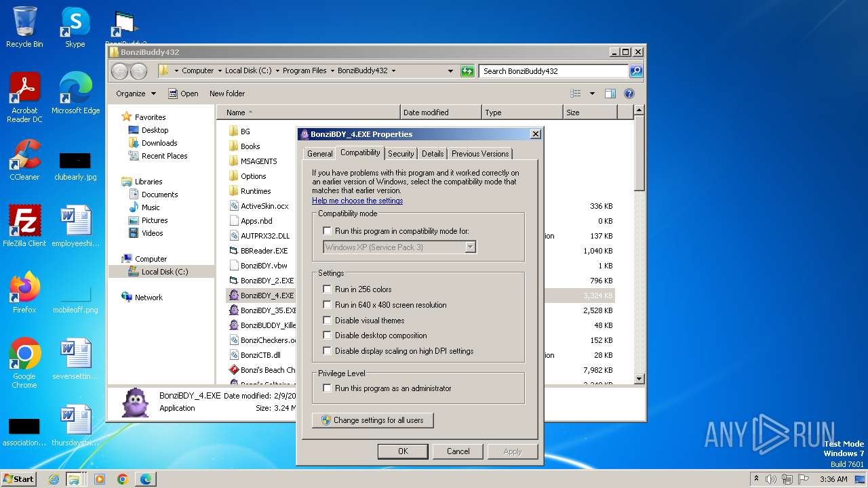This screenshot has width=868, height=488.
Task: Select the clubearly.jpg desktop file
Action: tap(75, 166)
